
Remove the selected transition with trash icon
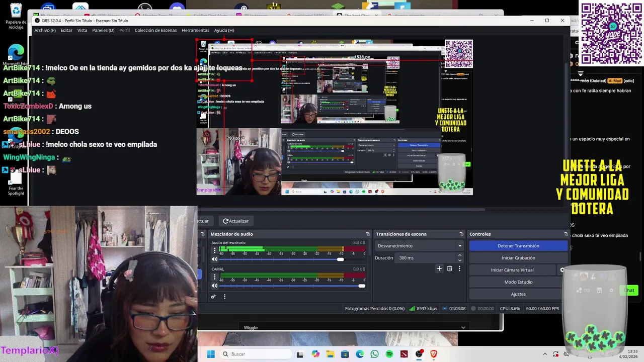pyautogui.click(x=450, y=269)
